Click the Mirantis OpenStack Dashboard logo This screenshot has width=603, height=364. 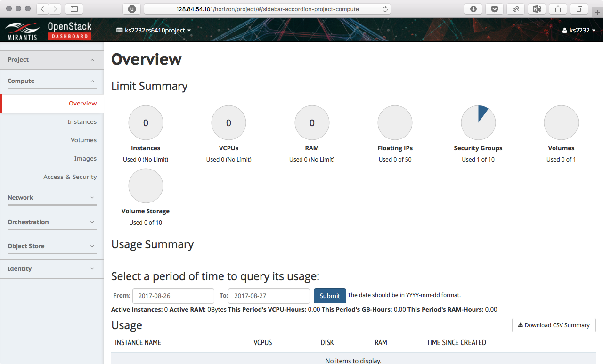(49, 30)
